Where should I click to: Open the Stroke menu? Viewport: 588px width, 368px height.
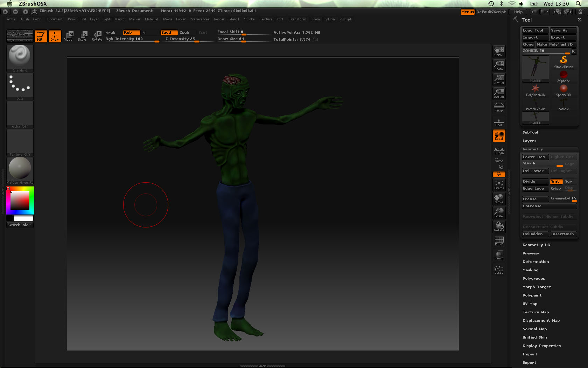click(249, 19)
